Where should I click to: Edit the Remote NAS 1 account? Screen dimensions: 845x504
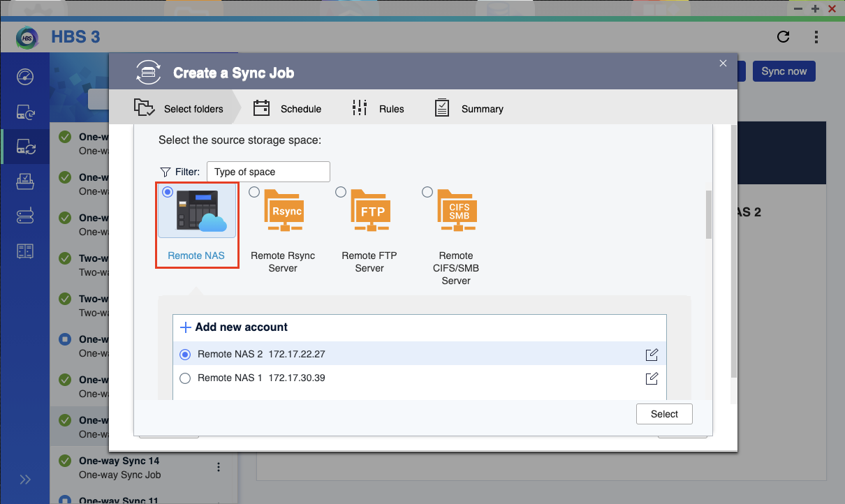[x=652, y=378]
